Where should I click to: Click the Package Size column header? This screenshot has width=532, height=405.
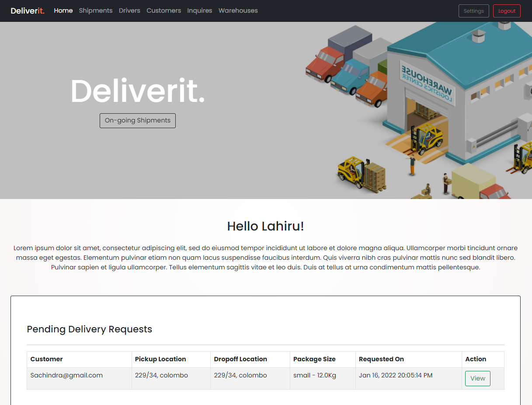pyautogui.click(x=323, y=359)
